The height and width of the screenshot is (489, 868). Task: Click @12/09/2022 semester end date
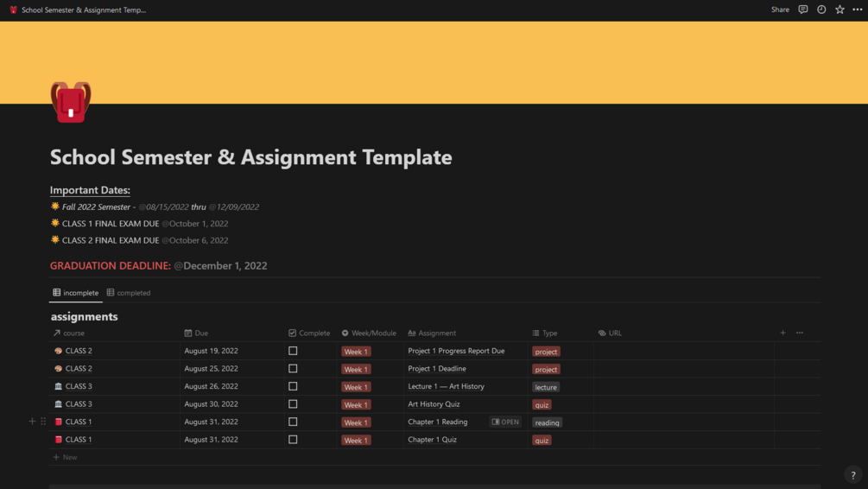[x=233, y=206]
